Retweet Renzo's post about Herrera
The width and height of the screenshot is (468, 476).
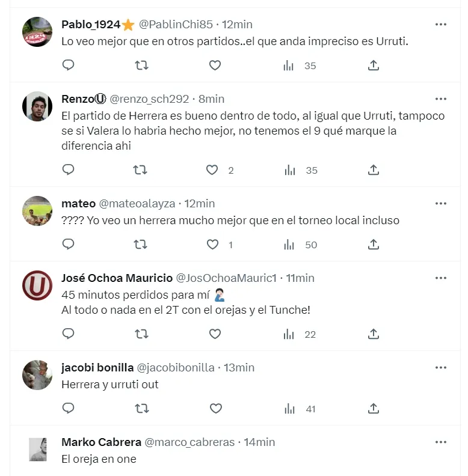tap(141, 170)
